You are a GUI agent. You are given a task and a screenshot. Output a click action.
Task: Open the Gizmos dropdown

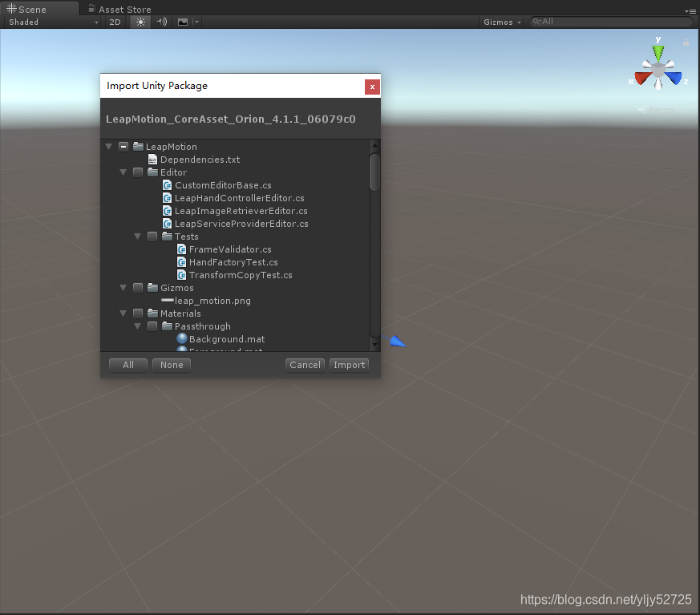tap(502, 22)
